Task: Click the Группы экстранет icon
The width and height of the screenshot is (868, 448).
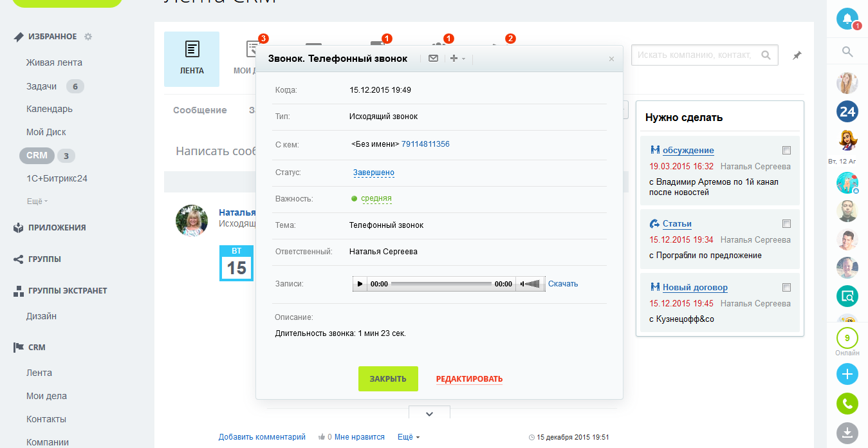Action: [x=19, y=290]
